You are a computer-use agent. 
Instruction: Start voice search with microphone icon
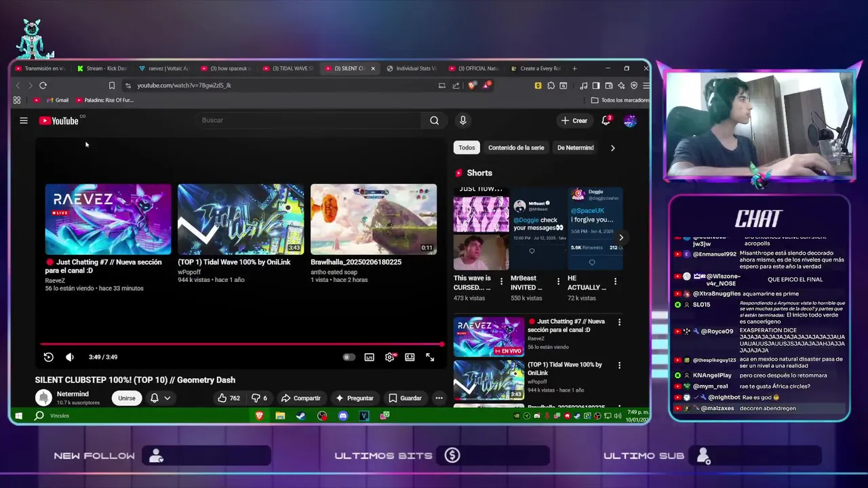click(x=462, y=121)
